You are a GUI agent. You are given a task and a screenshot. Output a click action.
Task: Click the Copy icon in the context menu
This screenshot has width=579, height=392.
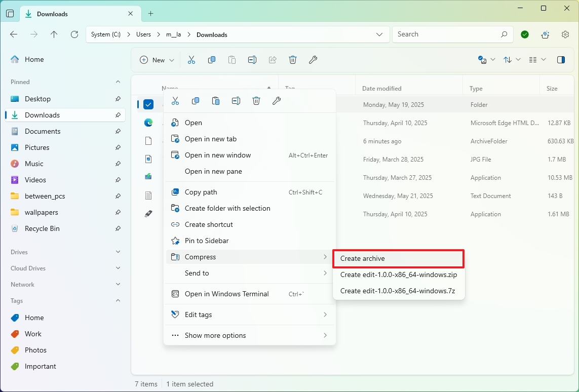click(196, 101)
